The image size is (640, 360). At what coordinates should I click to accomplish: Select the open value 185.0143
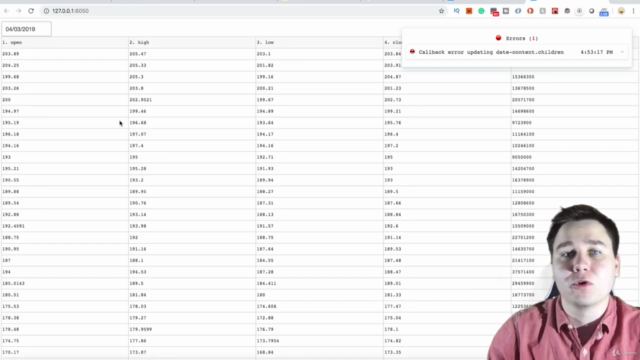click(x=13, y=283)
